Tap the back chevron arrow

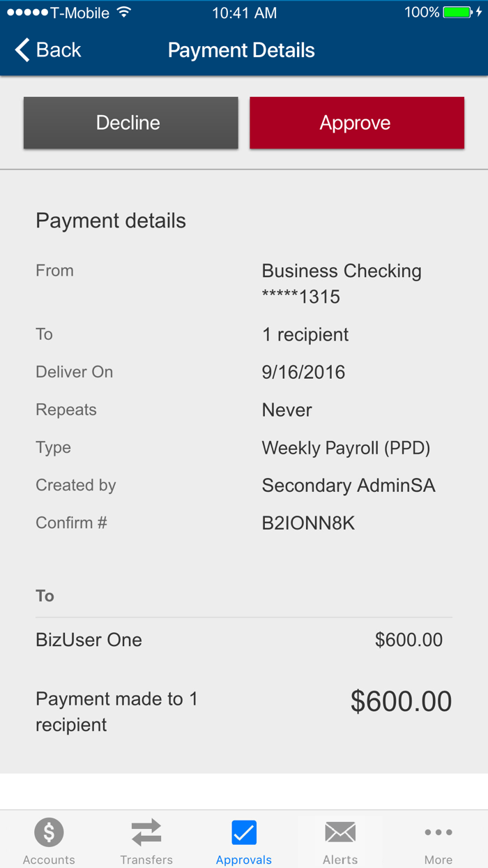coord(22,50)
